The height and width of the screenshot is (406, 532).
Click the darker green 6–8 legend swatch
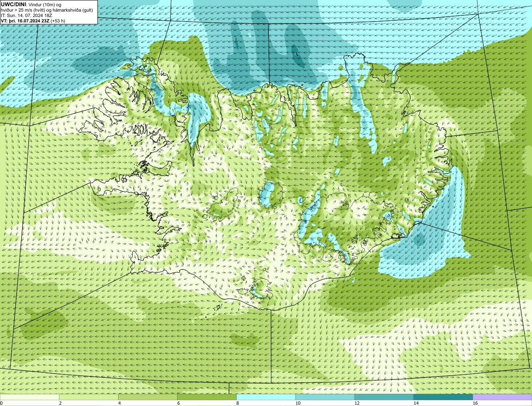point(207,397)
